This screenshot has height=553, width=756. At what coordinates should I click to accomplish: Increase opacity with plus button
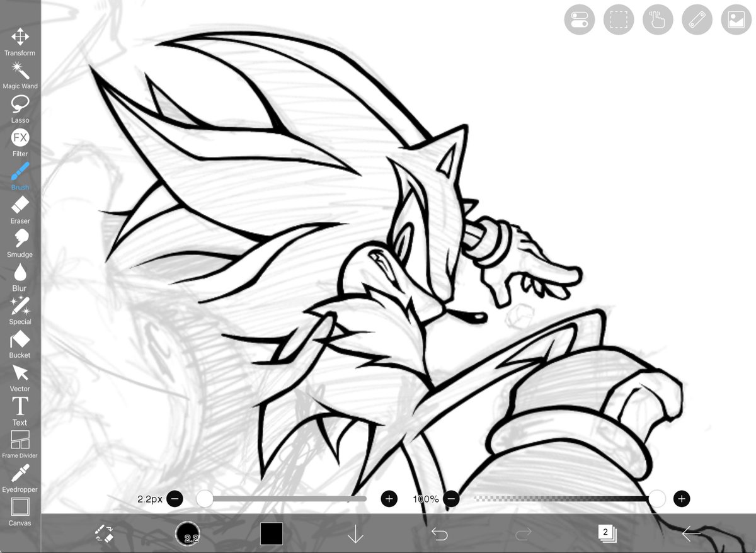click(x=682, y=499)
